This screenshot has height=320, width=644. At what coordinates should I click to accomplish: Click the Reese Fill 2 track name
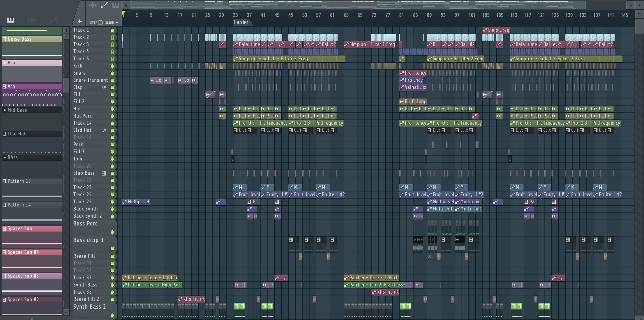pyautogui.click(x=86, y=299)
